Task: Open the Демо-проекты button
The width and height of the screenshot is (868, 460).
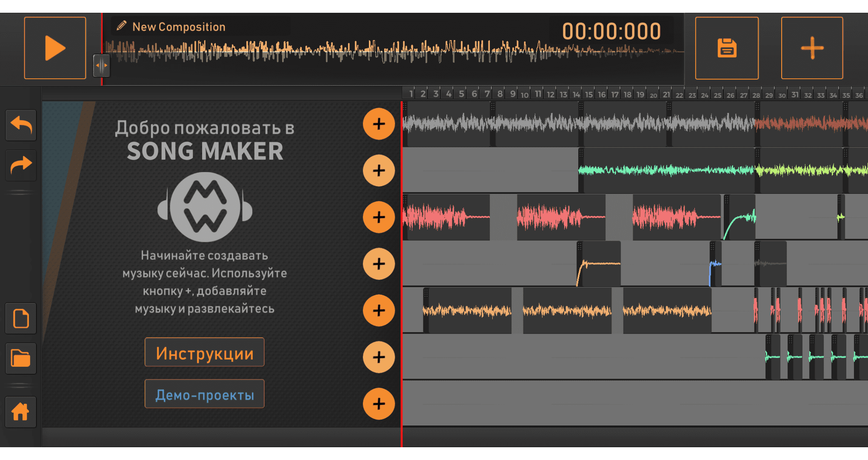Action: [x=204, y=394]
